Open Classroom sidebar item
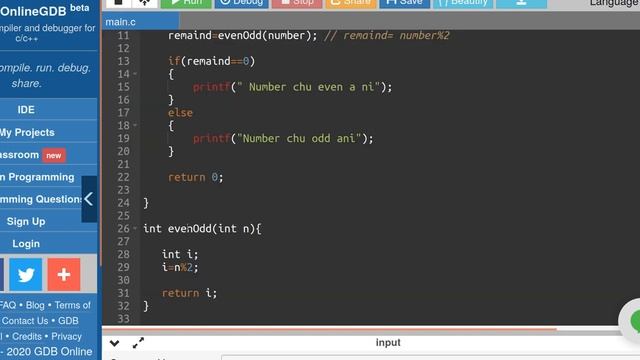640x360 pixels. (20, 155)
